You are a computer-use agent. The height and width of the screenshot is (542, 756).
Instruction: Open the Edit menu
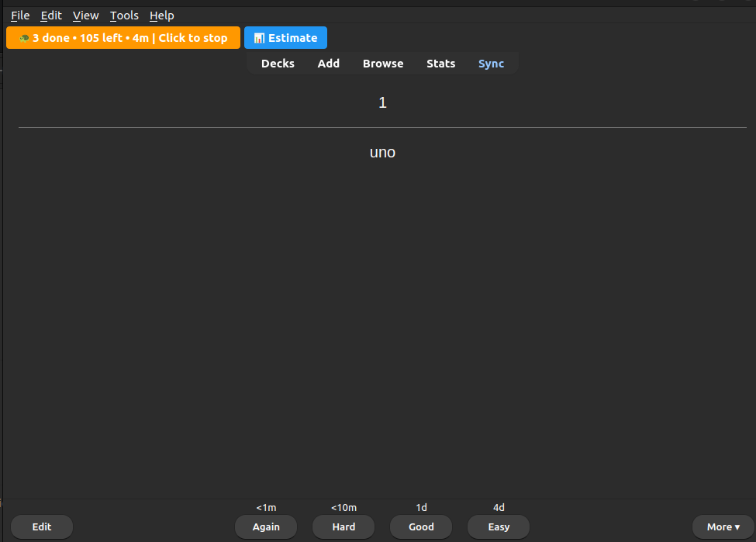[50, 15]
